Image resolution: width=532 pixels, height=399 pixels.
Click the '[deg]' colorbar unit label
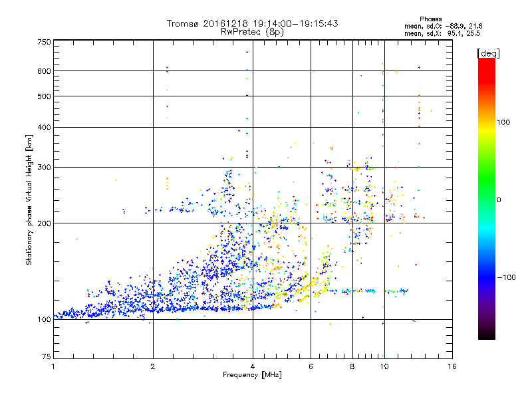pos(488,53)
